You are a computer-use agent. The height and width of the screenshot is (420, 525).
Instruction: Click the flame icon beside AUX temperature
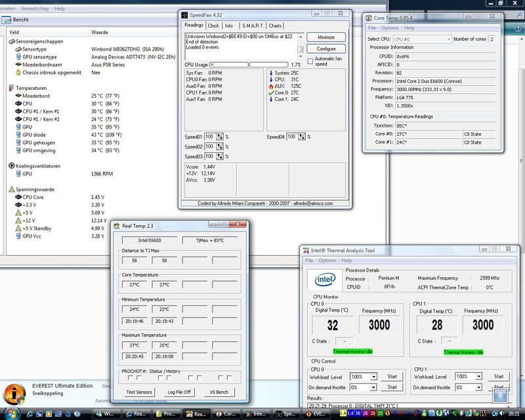point(271,86)
